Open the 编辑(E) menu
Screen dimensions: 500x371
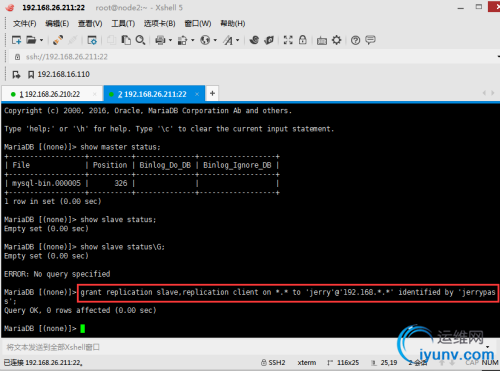57,23
